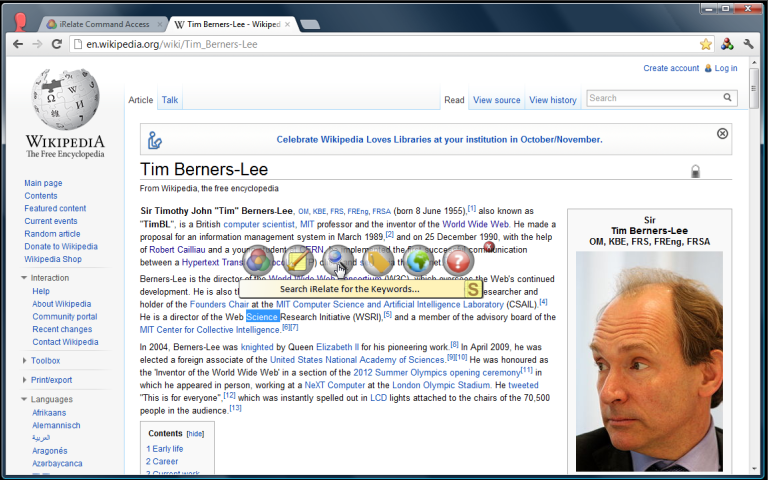Open the View source tab
This screenshot has width=768, height=480.
point(497,100)
